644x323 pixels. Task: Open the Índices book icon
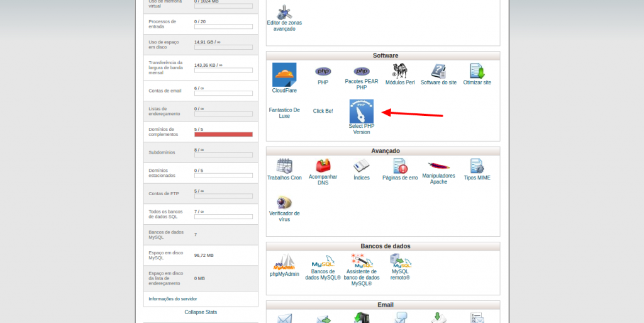pyautogui.click(x=362, y=166)
